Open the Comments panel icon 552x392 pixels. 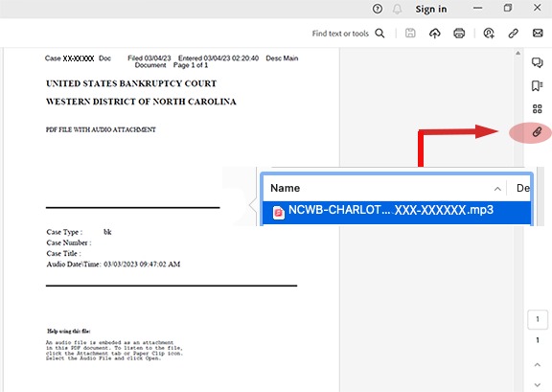point(538,62)
